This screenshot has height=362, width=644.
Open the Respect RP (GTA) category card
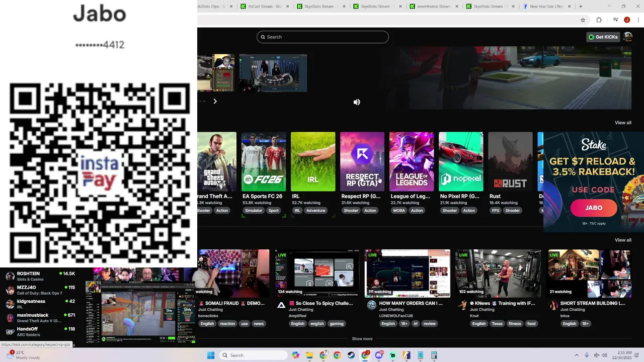coord(362,162)
